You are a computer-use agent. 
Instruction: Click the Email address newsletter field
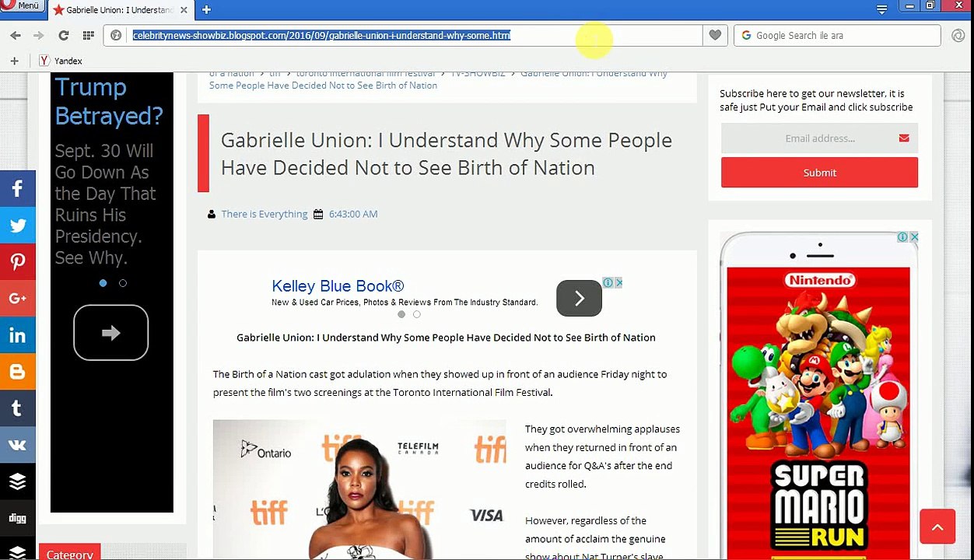[x=819, y=138]
